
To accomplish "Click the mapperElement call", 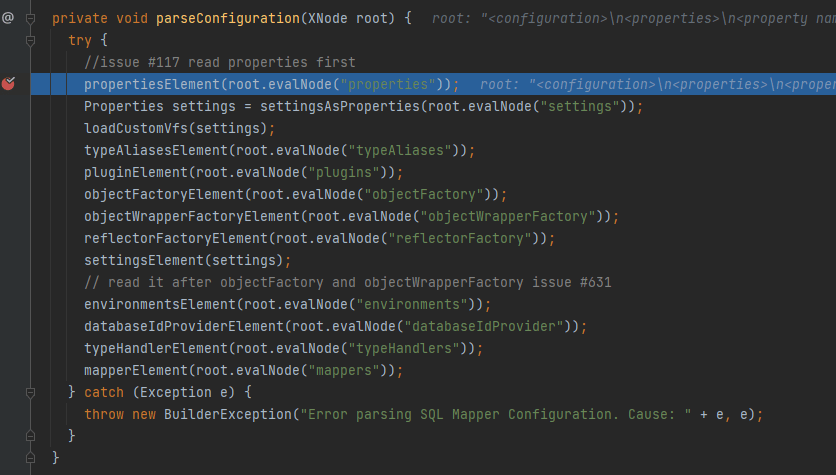I will 136,371.
